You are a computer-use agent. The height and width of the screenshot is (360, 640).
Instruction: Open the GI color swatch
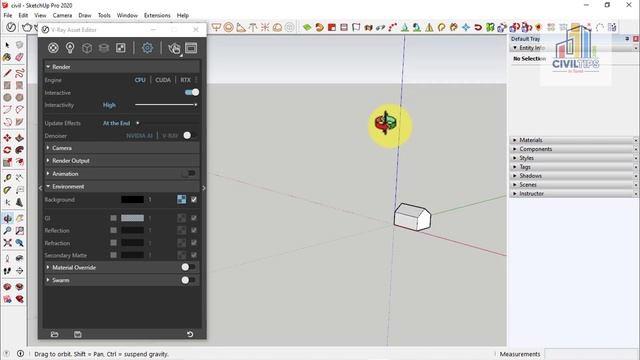tap(132, 218)
